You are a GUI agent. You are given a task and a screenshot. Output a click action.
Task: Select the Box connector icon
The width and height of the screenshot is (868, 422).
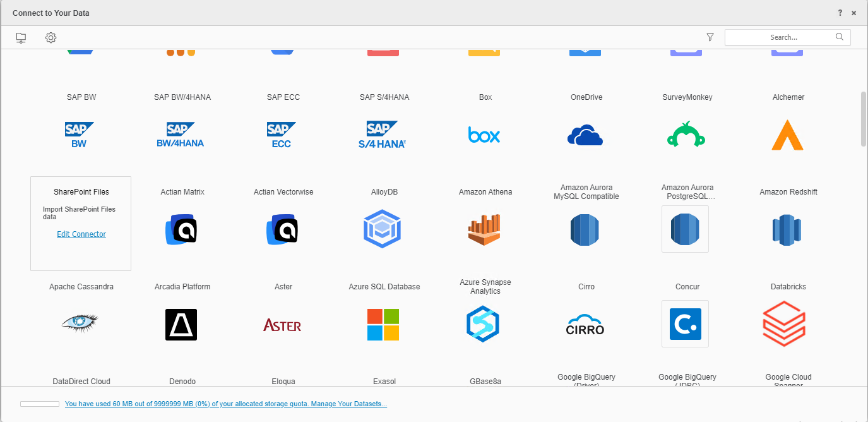tap(484, 135)
